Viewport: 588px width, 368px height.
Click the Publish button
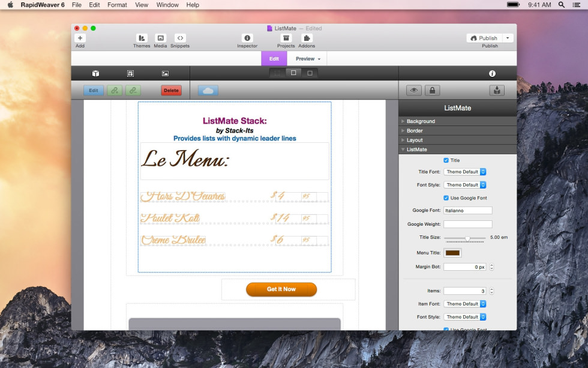(x=485, y=38)
